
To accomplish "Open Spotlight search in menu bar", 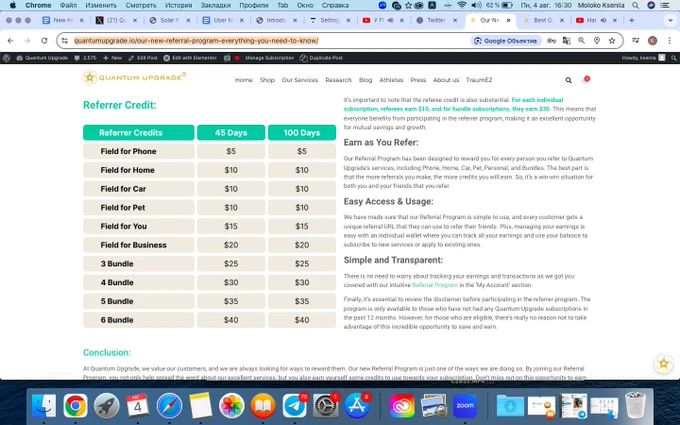I will coord(635,5).
